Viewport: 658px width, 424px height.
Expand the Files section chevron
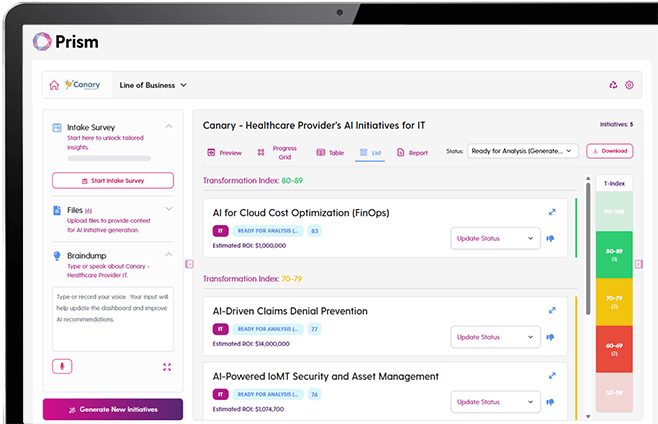[x=168, y=209]
